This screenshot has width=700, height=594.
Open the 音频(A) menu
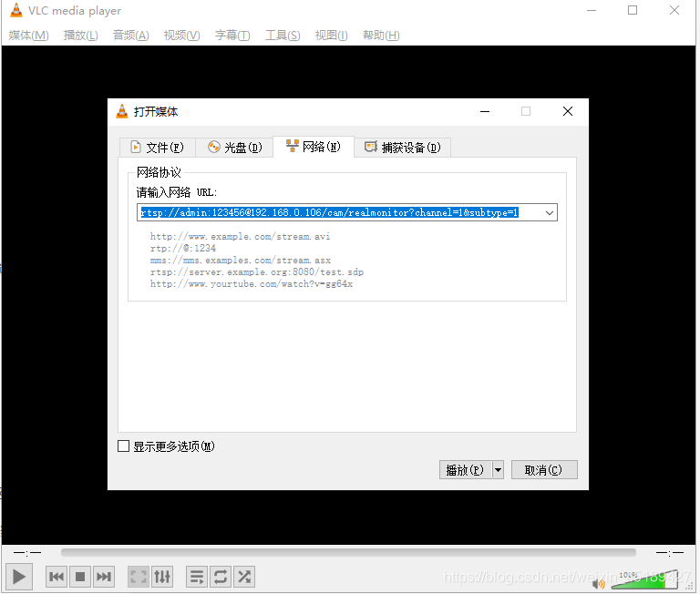[x=131, y=35]
